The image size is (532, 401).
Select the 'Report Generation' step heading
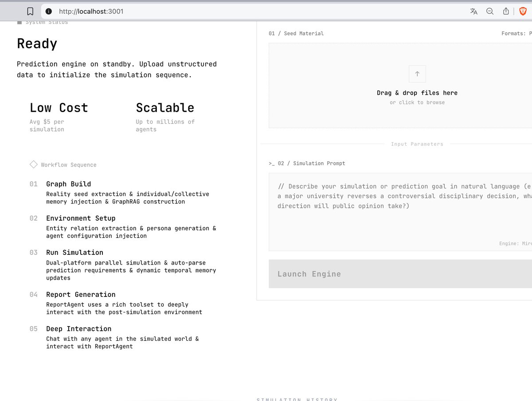[81, 294]
